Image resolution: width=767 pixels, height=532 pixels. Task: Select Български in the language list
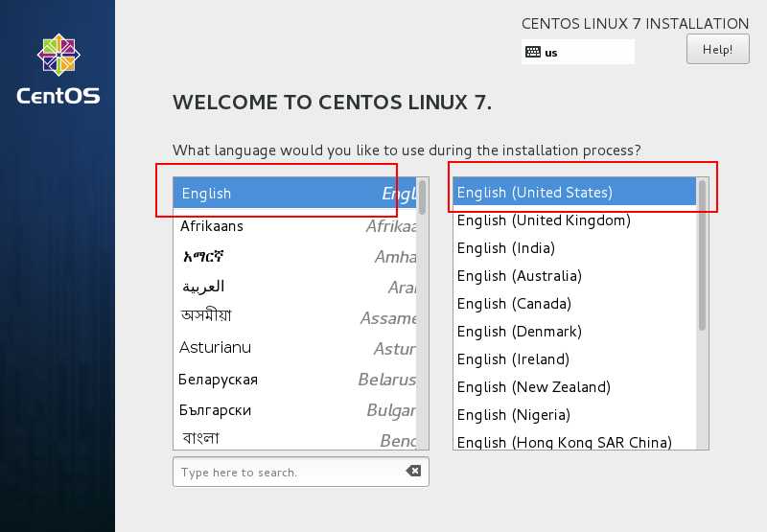click(x=295, y=409)
